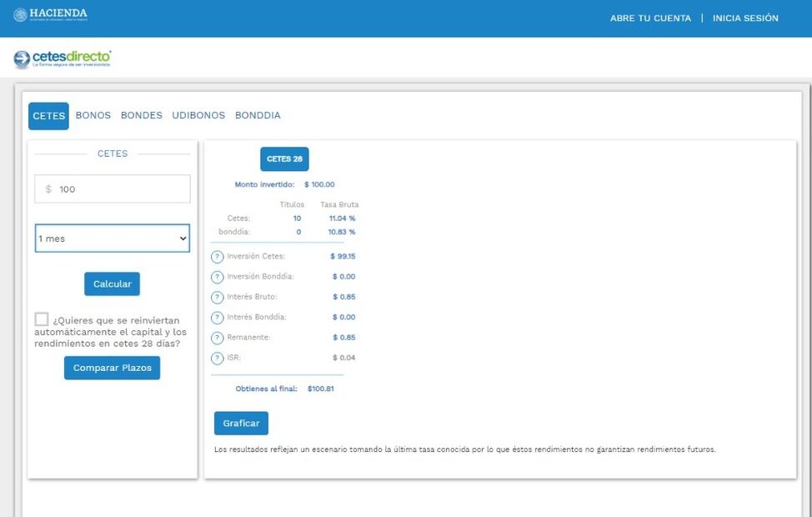Click the Graficar button

pos(241,424)
